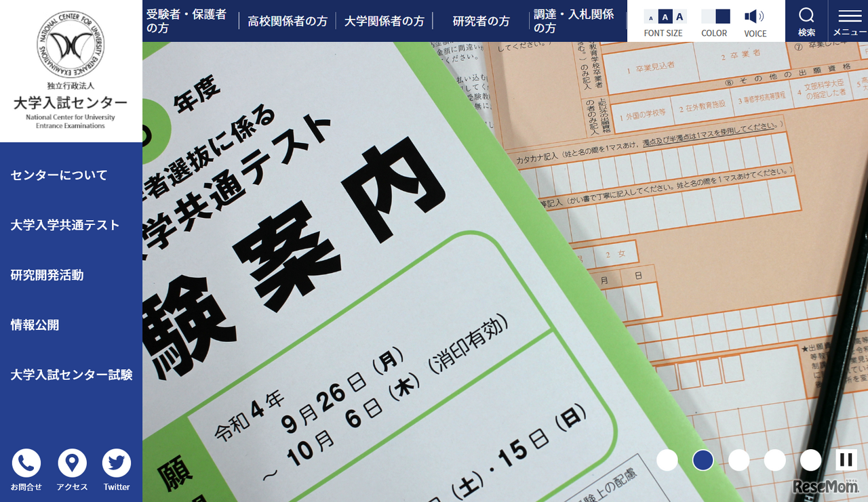
Task: Go to 情報公開 in sidebar
Action: pyautogui.click(x=35, y=325)
